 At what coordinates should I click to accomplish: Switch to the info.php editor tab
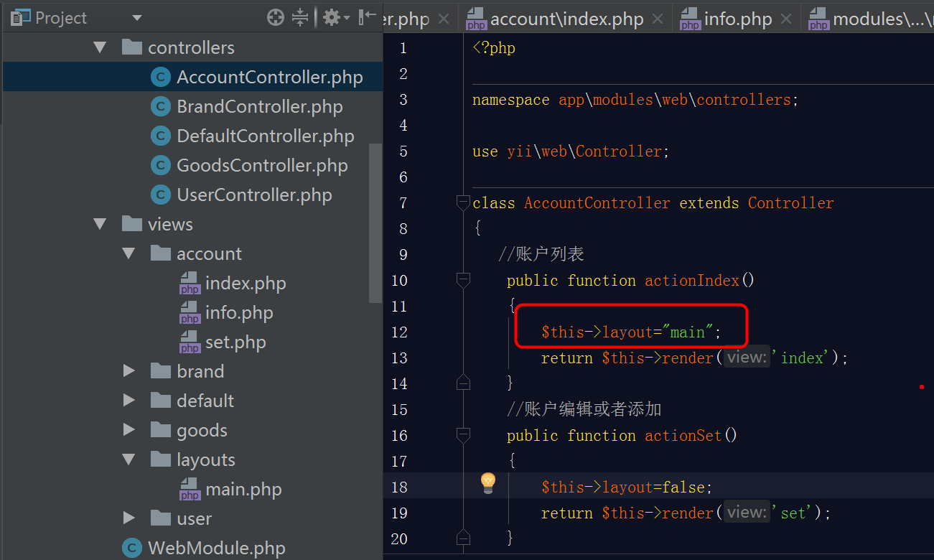[x=738, y=19]
